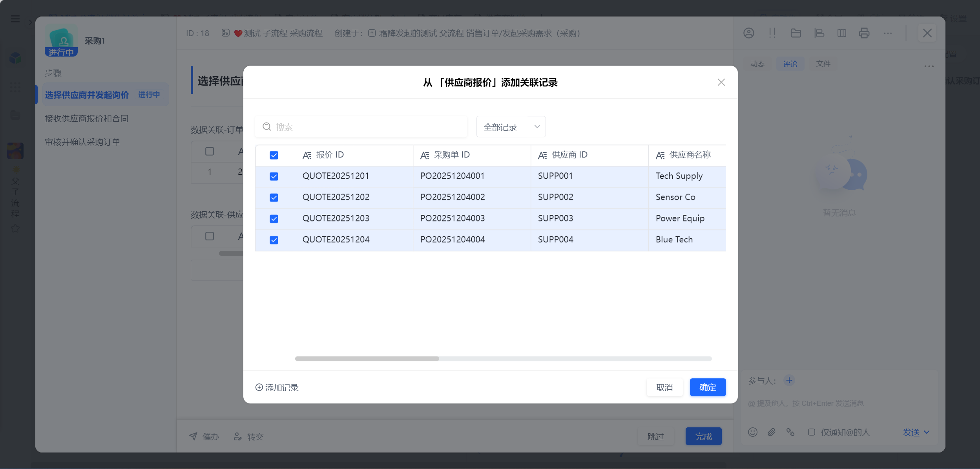This screenshot has width=980, height=469.
Task: Open the folder icon in toolbar
Action: pos(796,33)
